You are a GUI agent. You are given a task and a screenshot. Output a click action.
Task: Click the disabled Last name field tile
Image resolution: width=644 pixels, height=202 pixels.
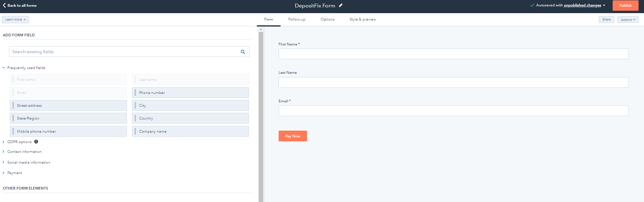[x=190, y=79]
